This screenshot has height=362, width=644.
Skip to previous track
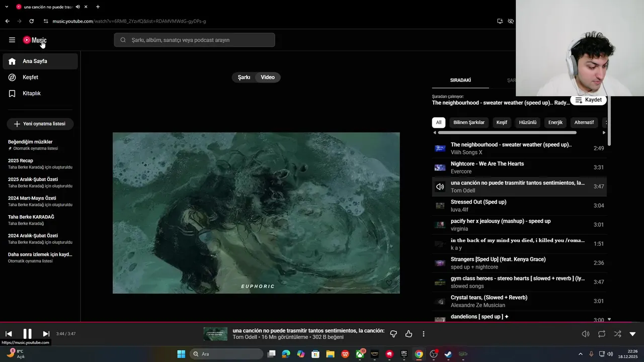click(x=9, y=334)
